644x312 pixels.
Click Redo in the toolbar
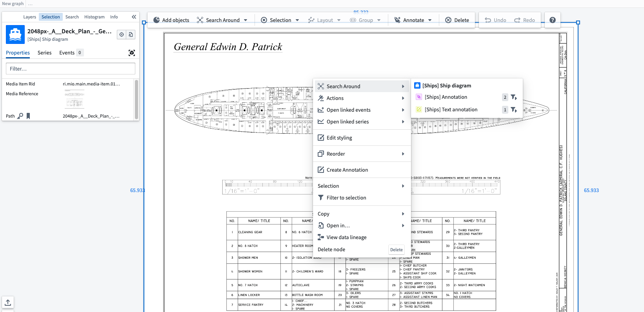point(525,20)
